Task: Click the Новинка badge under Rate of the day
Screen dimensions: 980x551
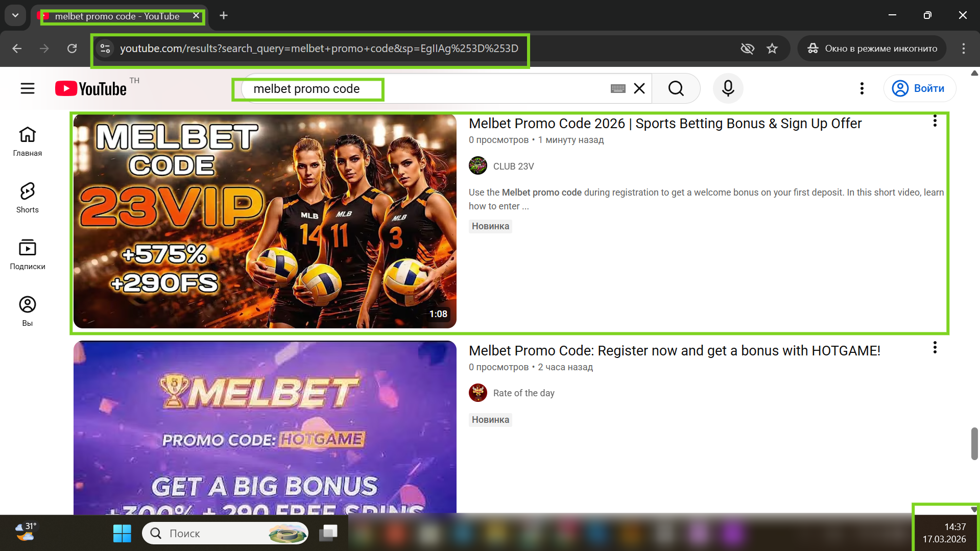Action: [x=490, y=420]
